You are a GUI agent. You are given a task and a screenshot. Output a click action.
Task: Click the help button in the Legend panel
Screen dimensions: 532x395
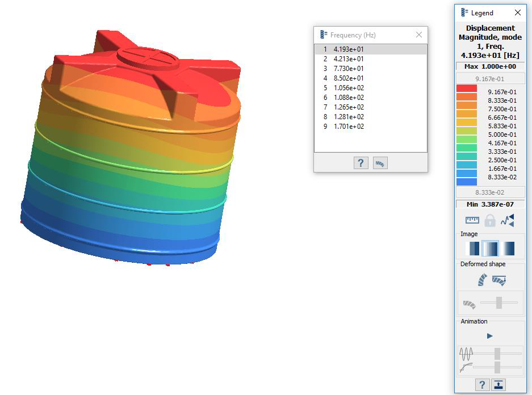tap(482, 385)
